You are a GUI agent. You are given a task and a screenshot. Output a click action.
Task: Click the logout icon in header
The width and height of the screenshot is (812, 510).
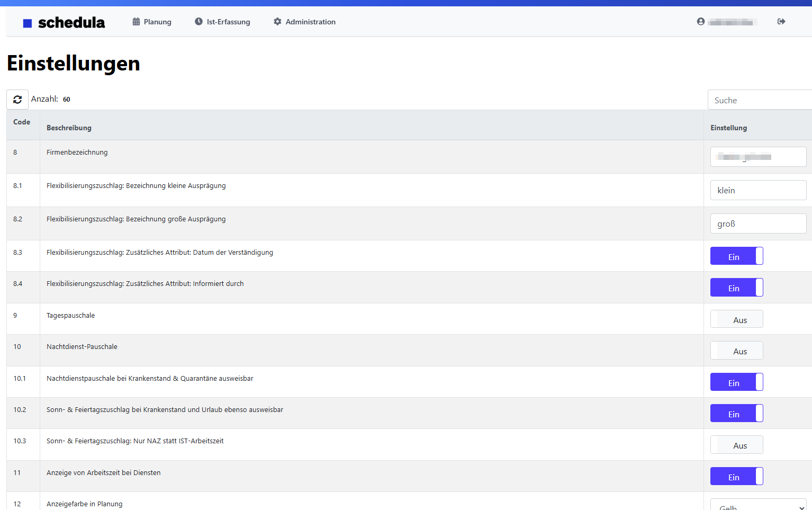781,22
